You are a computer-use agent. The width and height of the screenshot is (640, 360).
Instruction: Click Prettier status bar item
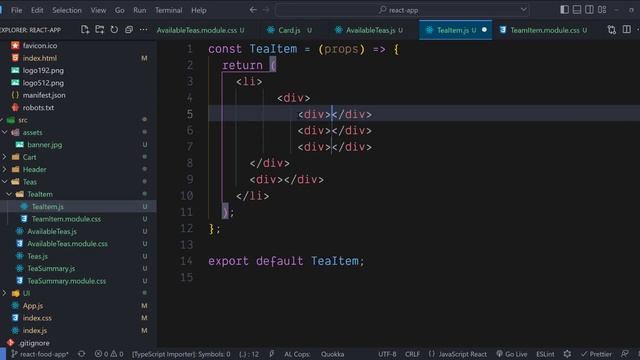(596, 354)
